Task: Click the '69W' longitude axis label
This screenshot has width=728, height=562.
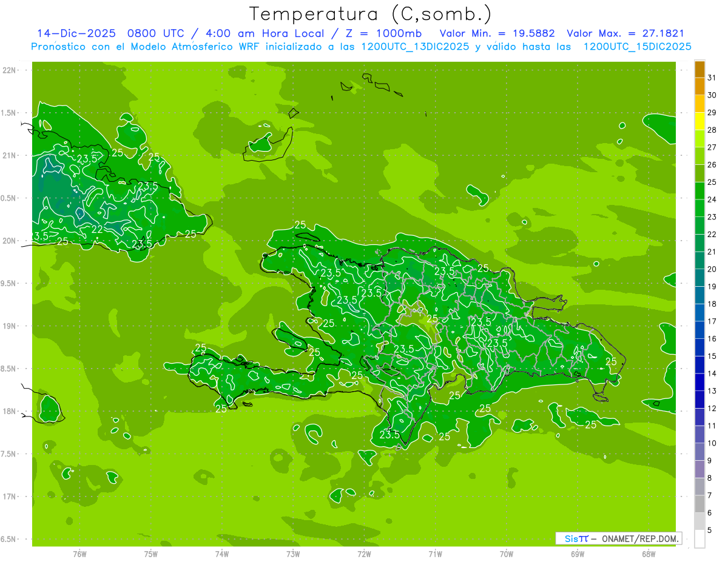Action: (x=578, y=554)
